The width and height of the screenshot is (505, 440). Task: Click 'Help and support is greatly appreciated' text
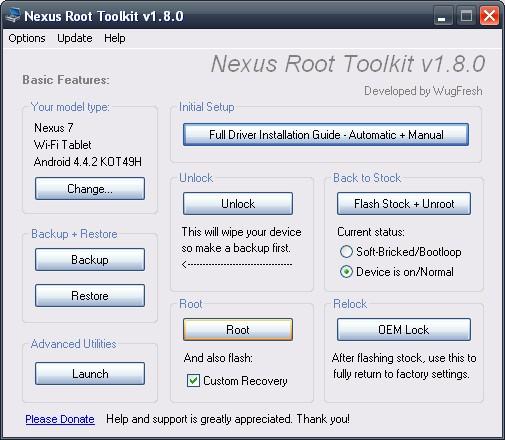tap(199, 419)
